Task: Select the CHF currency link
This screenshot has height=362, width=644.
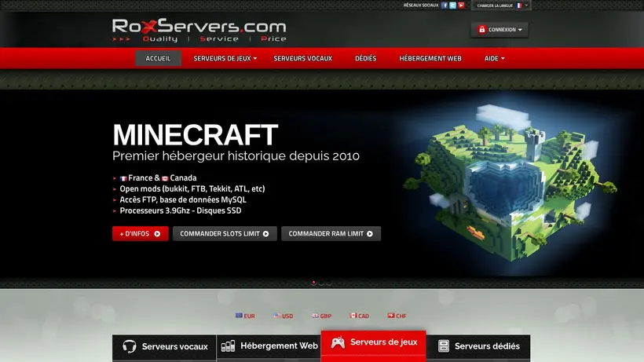Action: pos(397,316)
